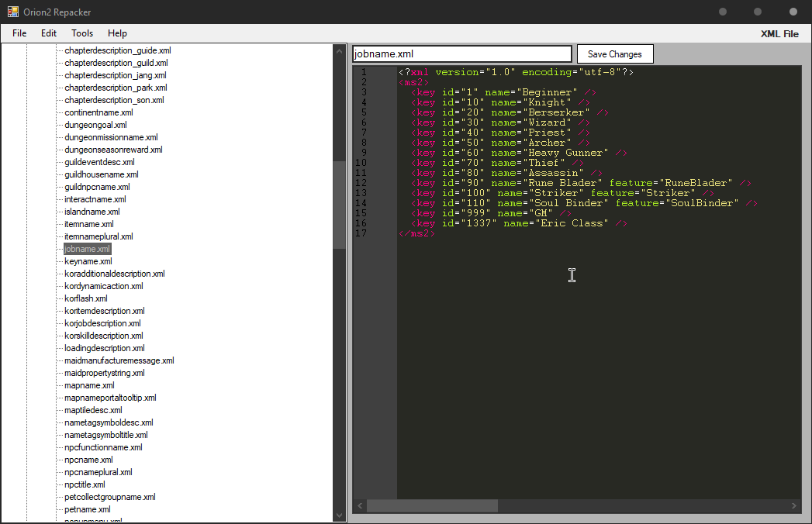Click the file tree scroll up arrow
812x524 pixels.
point(339,50)
